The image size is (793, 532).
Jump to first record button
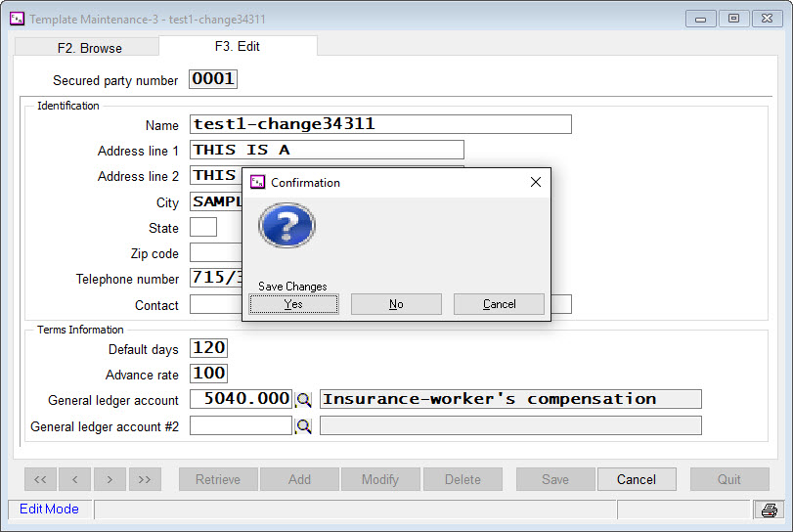pos(40,479)
